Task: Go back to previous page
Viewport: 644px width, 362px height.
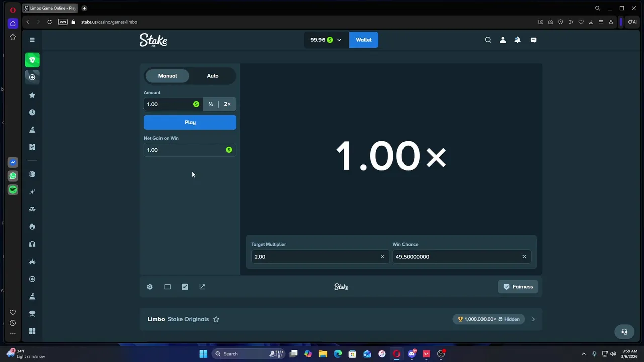Action: click(x=28, y=22)
